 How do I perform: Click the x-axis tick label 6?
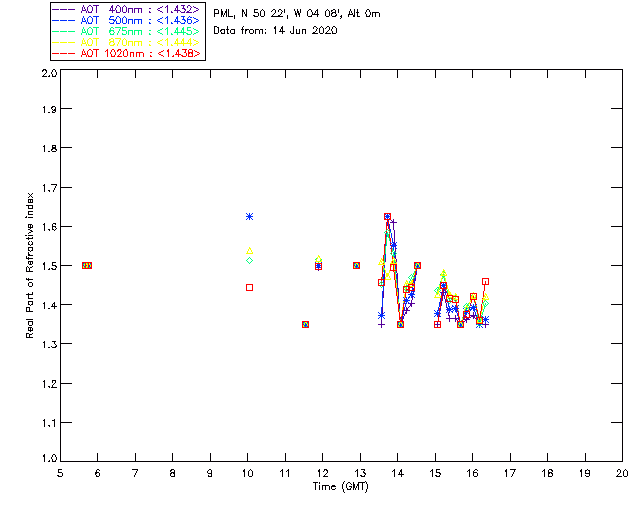click(x=98, y=473)
